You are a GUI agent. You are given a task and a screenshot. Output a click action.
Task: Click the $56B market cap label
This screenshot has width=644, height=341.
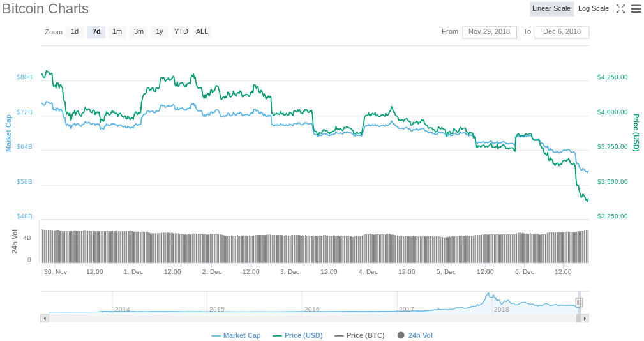coord(24,181)
